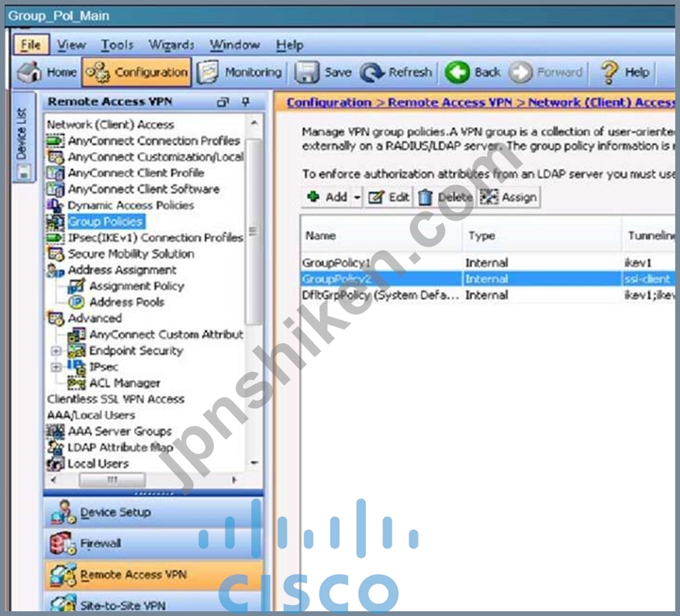Viewport: 680px width, 616px height.
Task: Open the Window menu
Action: tap(235, 45)
